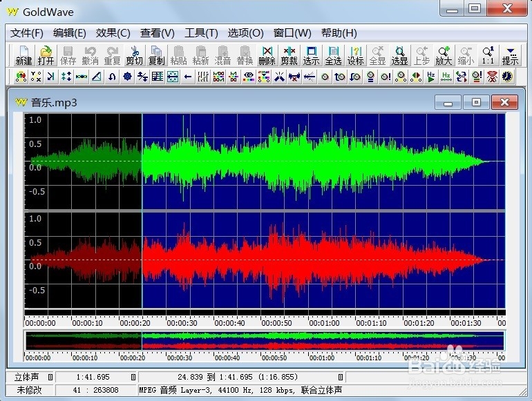Viewport: 532px width, 401px height.
Task: Click the 删除 (Delete) toolbar icon
Action: [267, 55]
